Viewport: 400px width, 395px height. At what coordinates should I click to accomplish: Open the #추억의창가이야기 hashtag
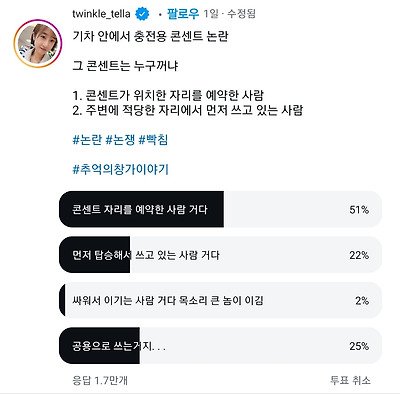coord(120,169)
